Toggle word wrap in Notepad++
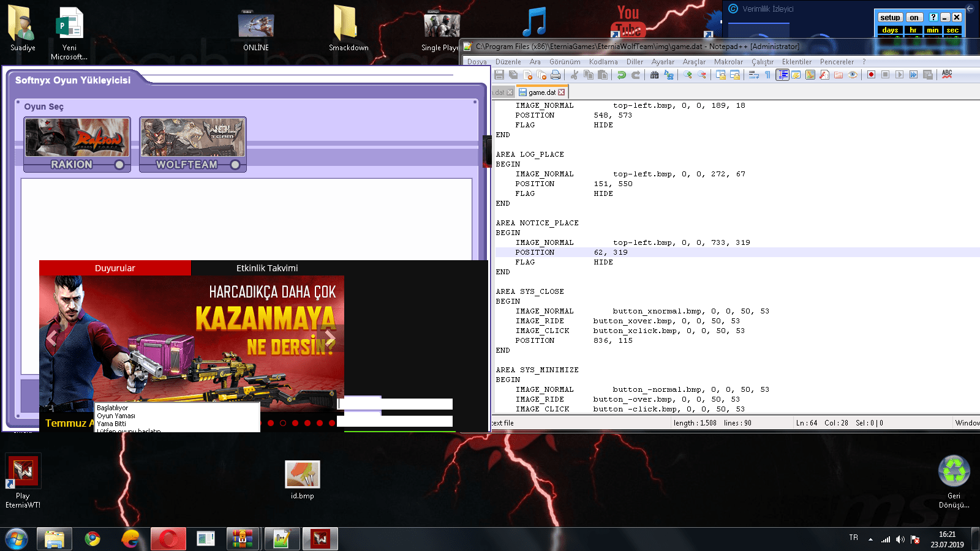The width and height of the screenshot is (980, 551). (754, 75)
